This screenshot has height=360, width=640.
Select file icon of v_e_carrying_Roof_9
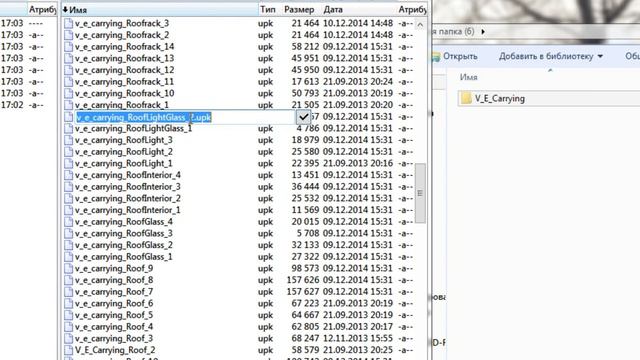(69, 269)
